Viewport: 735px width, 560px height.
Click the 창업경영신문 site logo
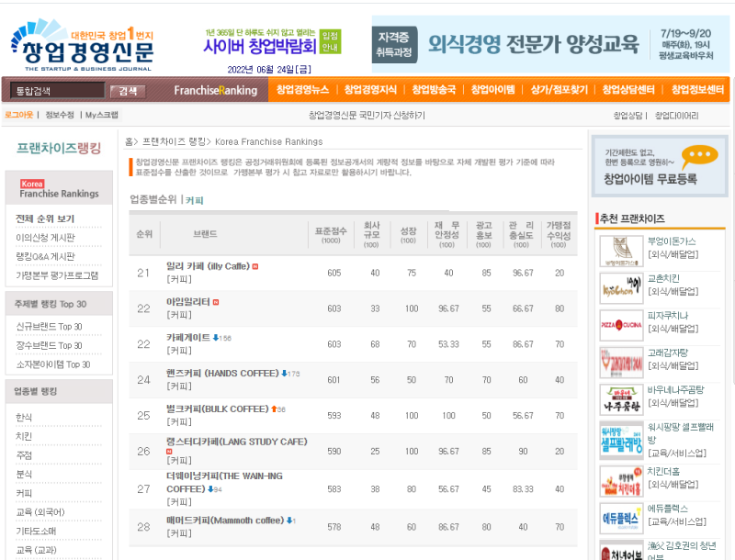click(83, 45)
